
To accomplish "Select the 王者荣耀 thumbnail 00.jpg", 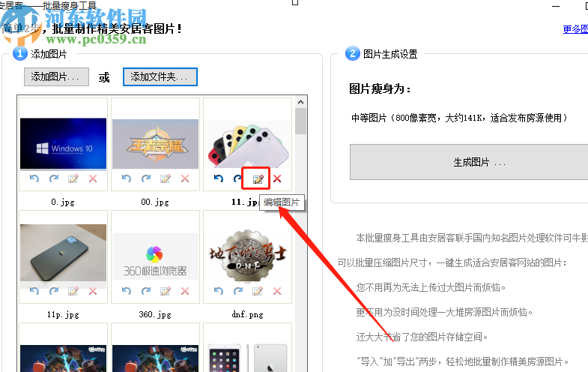I will pyautogui.click(x=155, y=144).
